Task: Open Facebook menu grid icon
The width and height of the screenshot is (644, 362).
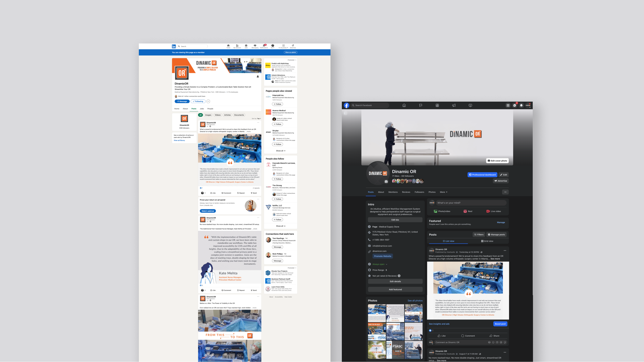Action: tap(508, 105)
